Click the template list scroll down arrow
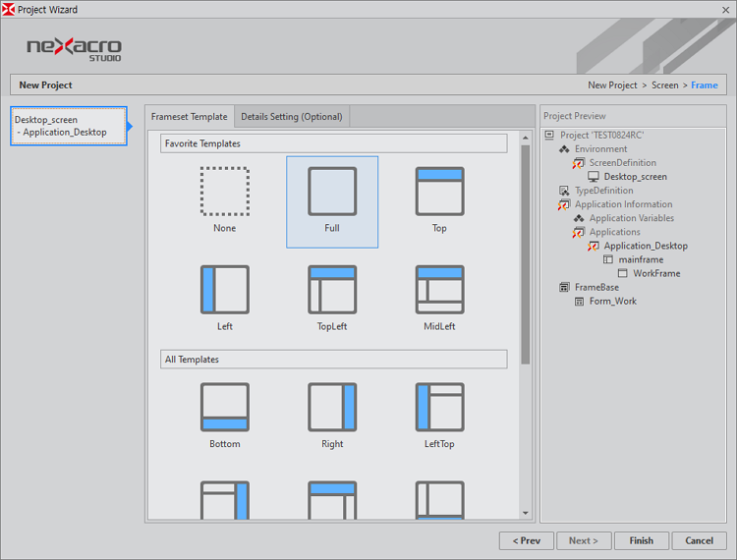This screenshot has width=737, height=560. coord(526,513)
